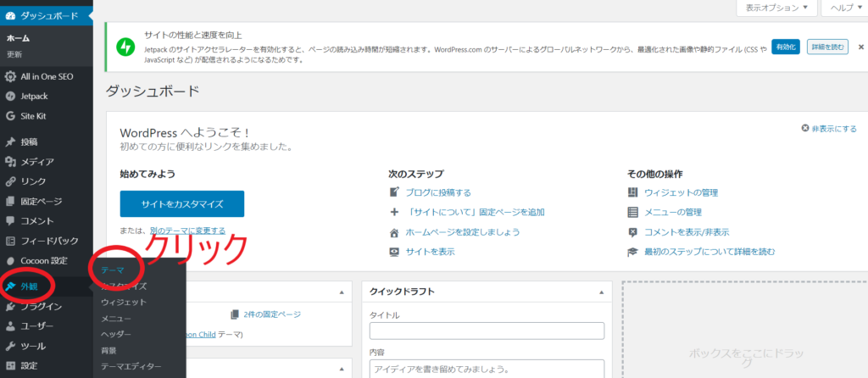Select 更新 under Dashboard

click(14, 55)
